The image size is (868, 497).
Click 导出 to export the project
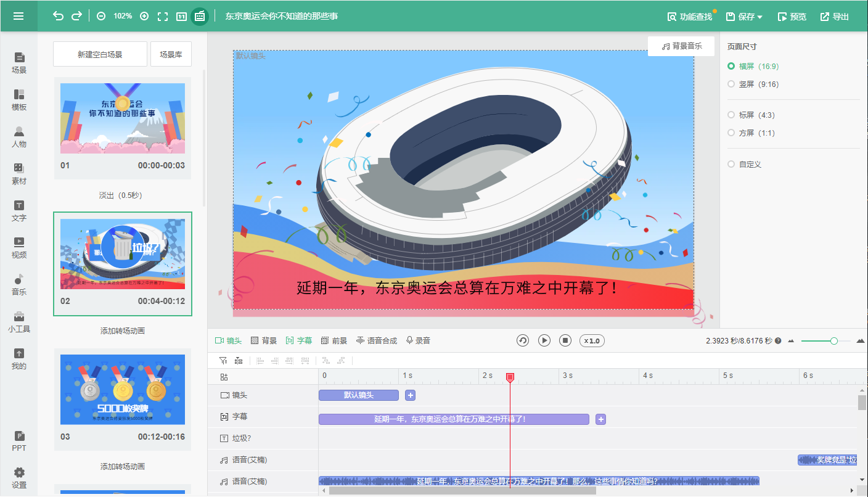[x=835, y=17]
